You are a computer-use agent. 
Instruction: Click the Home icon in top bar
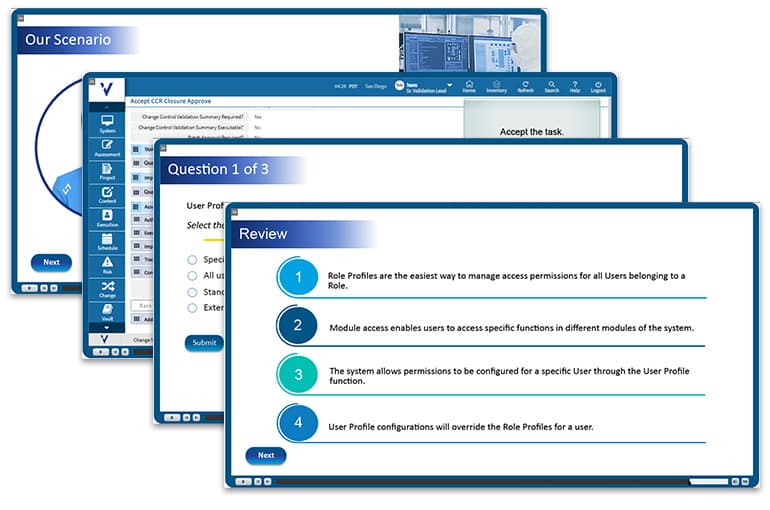[469, 86]
